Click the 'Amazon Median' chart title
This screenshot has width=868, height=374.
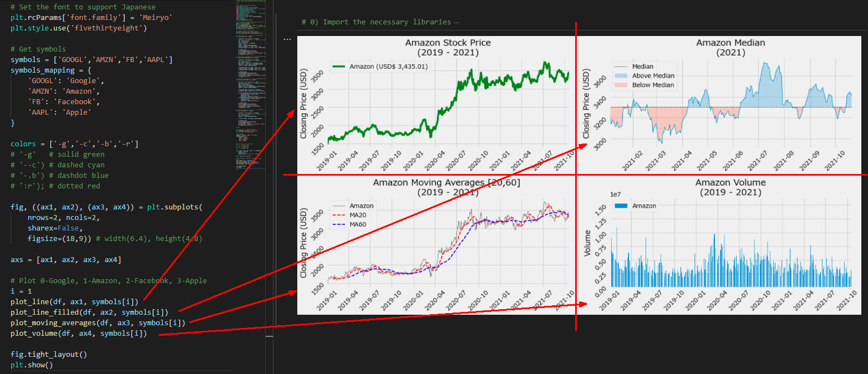(x=730, y=43)
